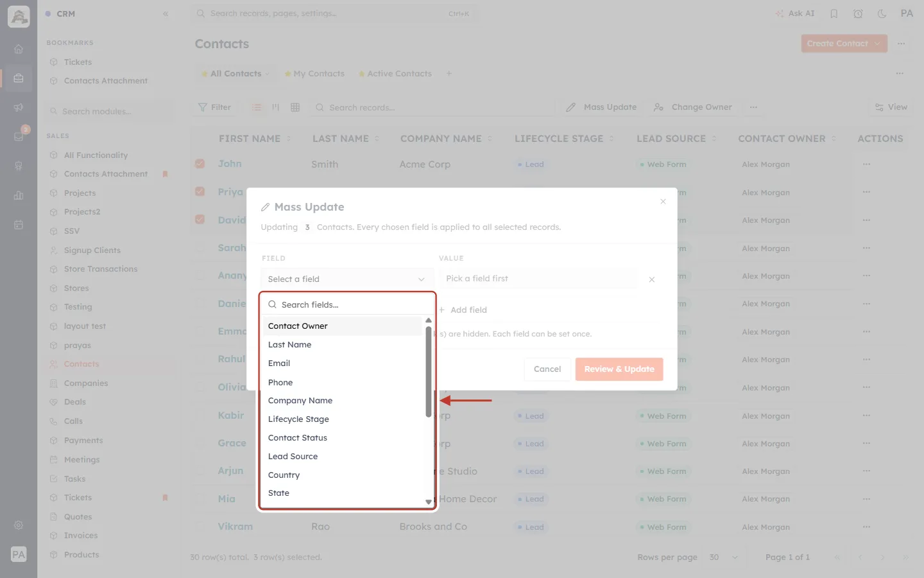Collapse the 'Select a field' dropdown
Screen dimensions: 924x578
click(x=347, y=279)
